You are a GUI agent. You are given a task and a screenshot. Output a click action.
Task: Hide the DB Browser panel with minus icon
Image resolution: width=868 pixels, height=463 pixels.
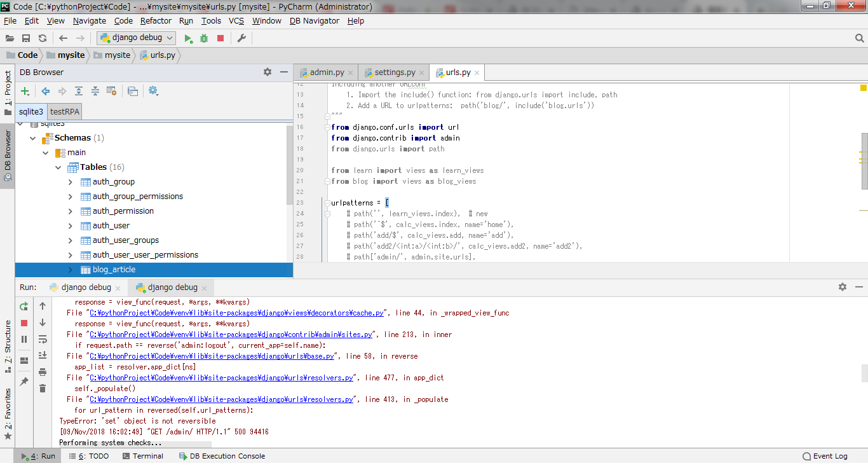tap(284, 72)
